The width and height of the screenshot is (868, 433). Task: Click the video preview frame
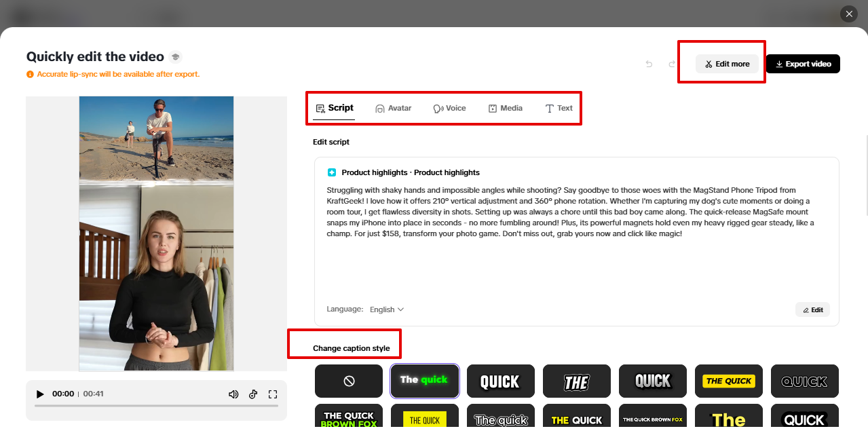[x=156, y=233]
